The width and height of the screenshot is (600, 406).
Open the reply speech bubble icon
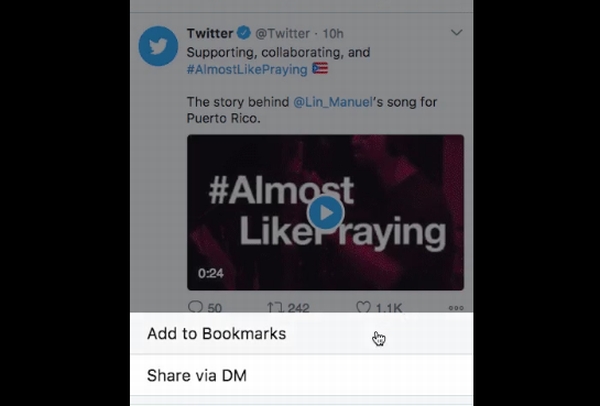pos(196,307)
